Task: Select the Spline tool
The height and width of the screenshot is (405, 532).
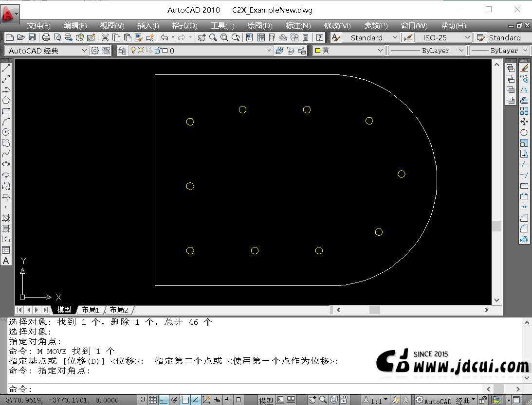Action: (6, 154)
